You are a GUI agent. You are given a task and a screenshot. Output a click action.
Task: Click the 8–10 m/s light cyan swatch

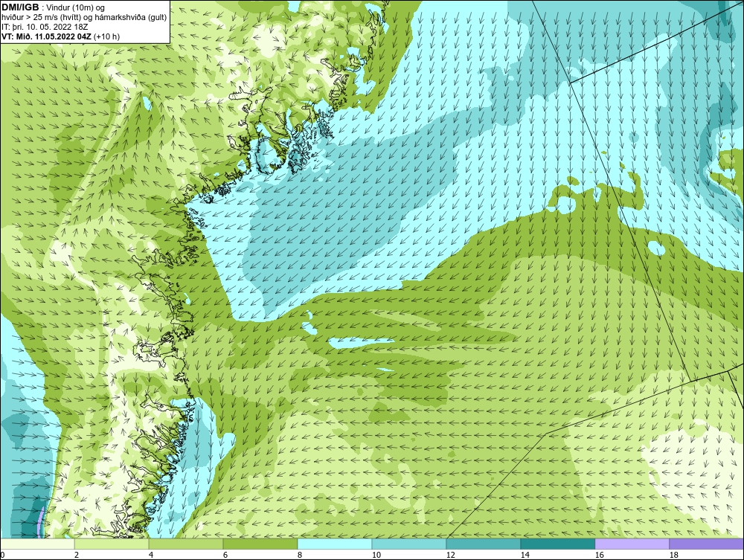[335, 544]
